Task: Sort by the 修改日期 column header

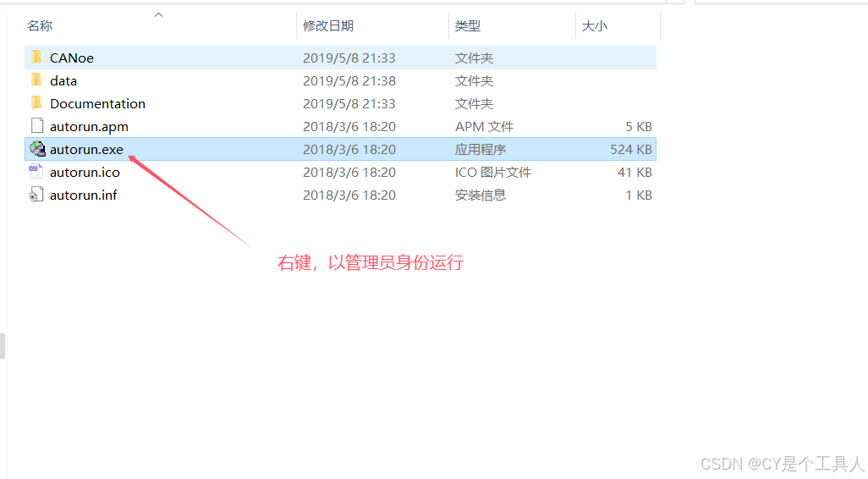Action: pyautogui.click(x=327, y=25)
